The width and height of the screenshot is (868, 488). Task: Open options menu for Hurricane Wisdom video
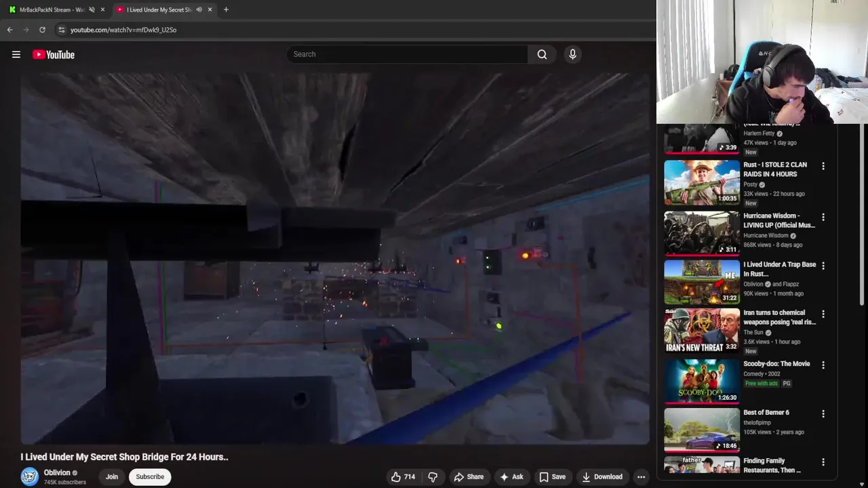pos(823,218)
